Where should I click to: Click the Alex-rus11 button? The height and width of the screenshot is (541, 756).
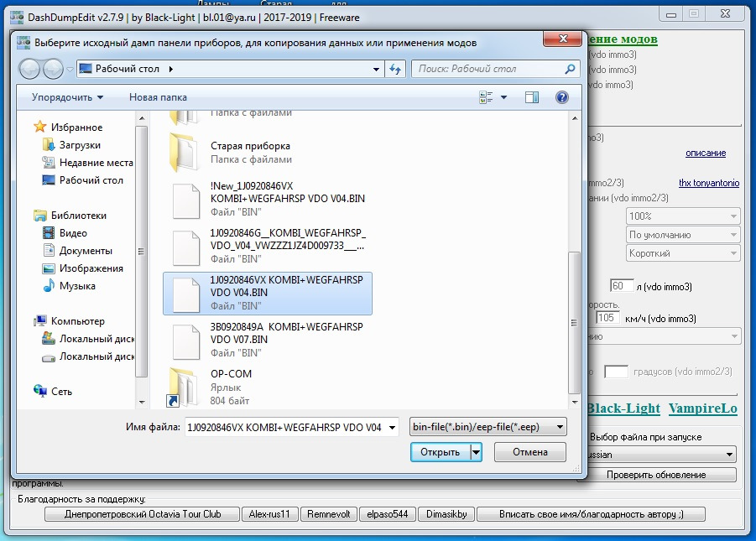270,514
